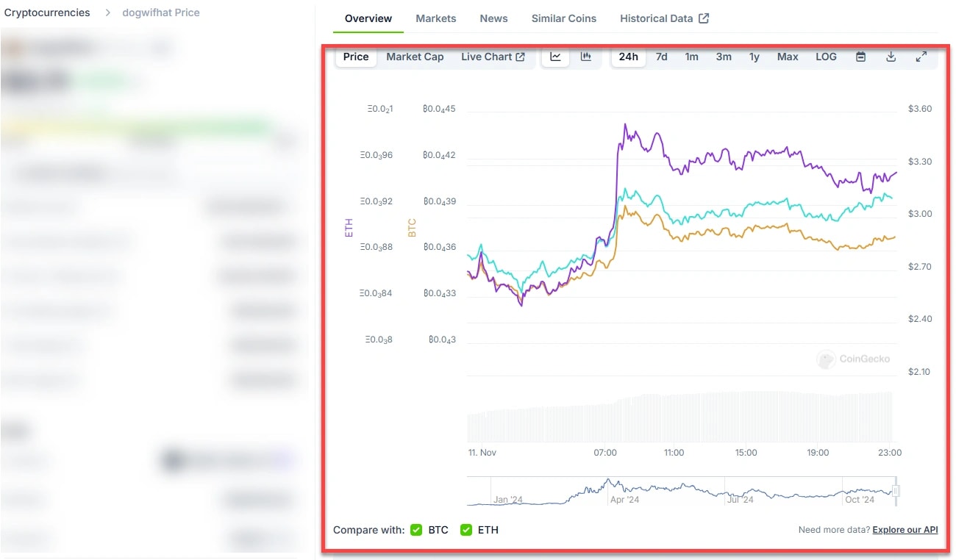Uncheck the ETH compare checkbox
Image resolution: width=956 pixels, height=560 pixels.
[465, 530]
